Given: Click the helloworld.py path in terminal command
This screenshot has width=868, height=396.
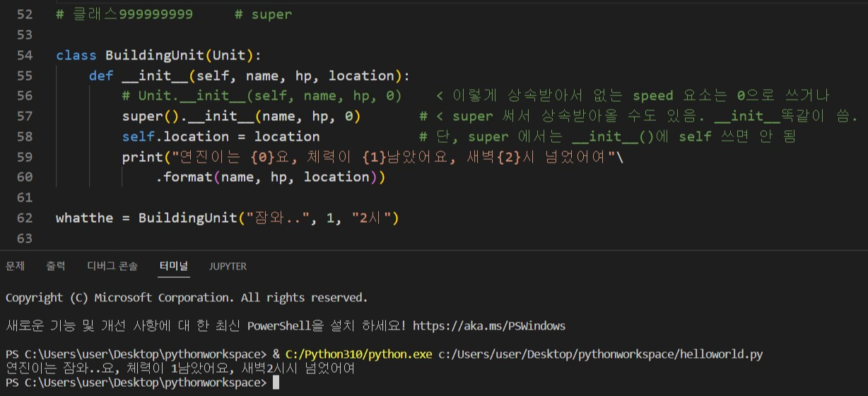Looking at the screenshot, I should click(601, 354).
